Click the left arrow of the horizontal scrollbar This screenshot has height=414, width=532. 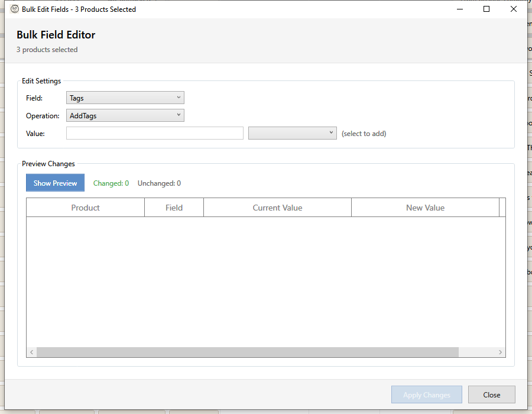click(31, 352)
